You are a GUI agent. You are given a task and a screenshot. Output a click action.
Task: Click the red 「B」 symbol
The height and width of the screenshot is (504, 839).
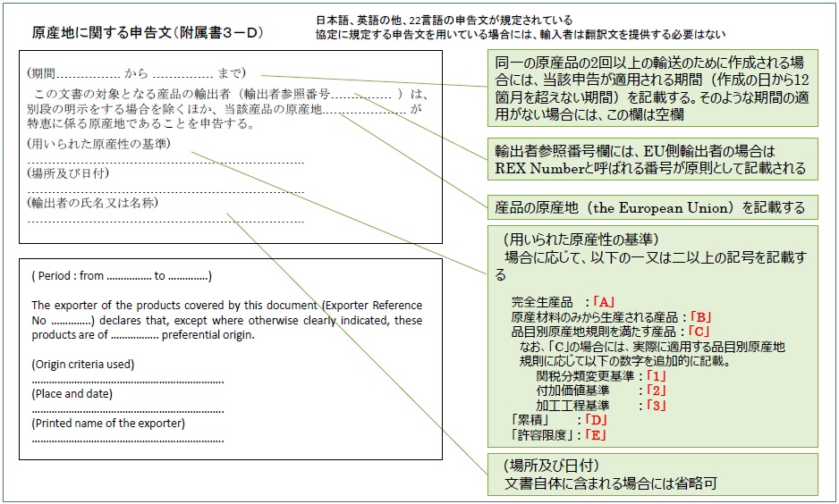[701, 316]
